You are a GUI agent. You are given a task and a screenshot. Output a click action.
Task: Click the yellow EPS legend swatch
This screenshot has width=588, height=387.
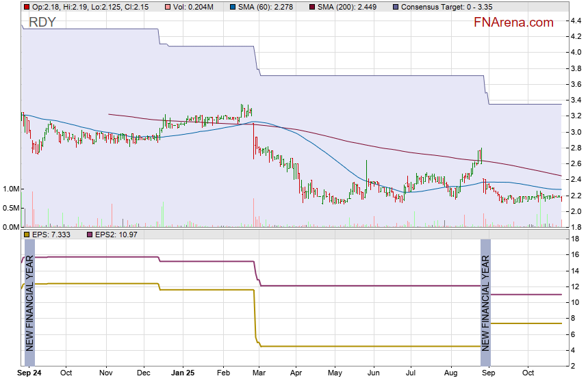[x=27, y=235]
